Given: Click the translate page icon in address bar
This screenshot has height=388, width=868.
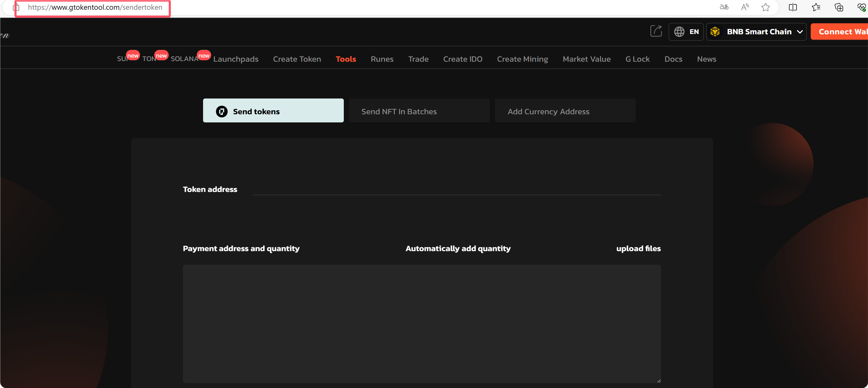Looking at the screenshot, I should tap(724, 7).
